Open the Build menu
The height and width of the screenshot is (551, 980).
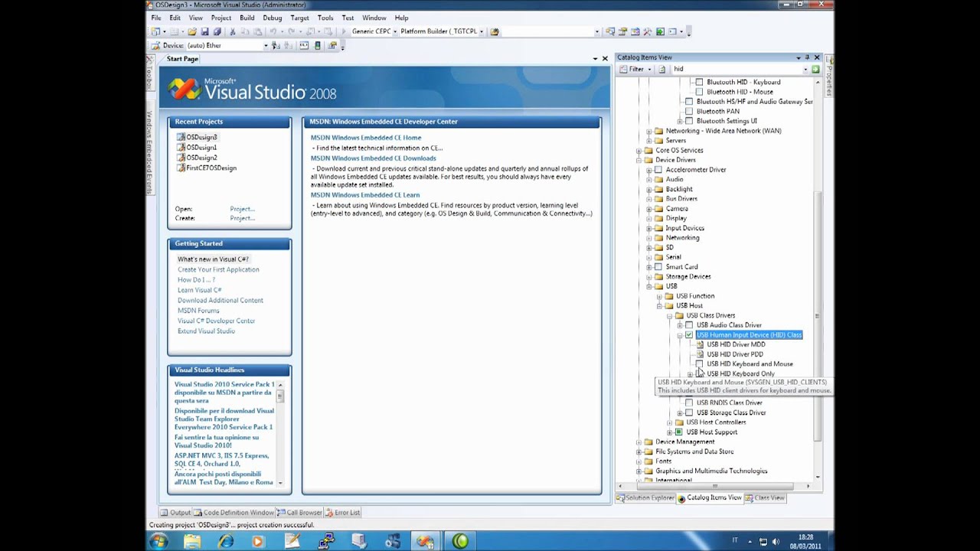pos(247,18)
